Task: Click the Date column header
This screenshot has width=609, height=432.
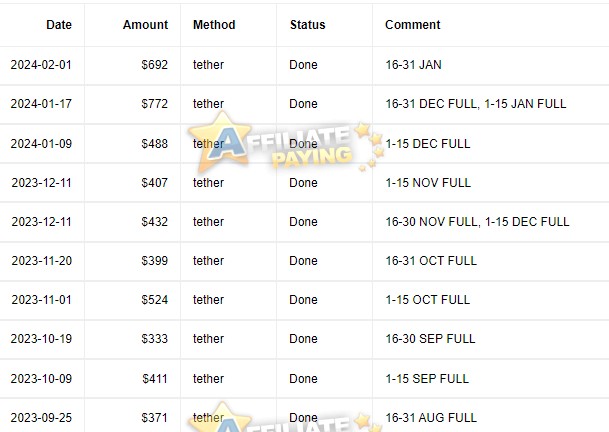Action: click(x=59, y=25)
